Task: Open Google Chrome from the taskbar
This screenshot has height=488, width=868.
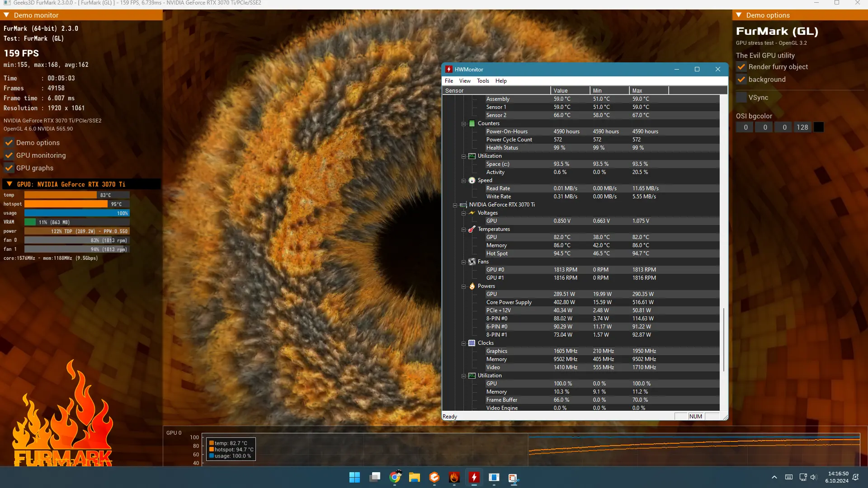Action: [395, 477]
